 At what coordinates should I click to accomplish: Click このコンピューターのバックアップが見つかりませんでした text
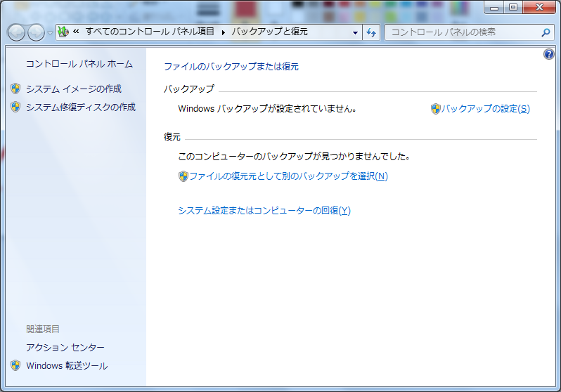point(294,156)
